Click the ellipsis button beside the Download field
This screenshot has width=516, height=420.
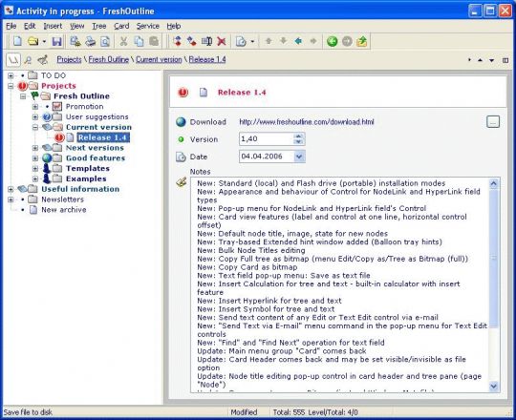pyautogui.click(x=493, y=122)
